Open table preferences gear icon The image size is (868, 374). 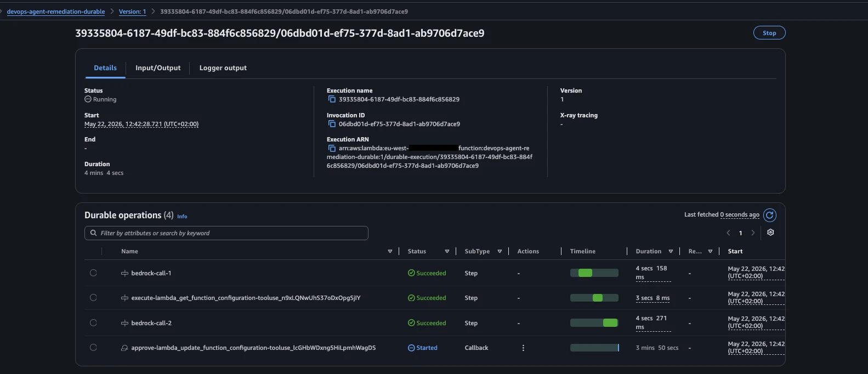(x=770, y=233)
